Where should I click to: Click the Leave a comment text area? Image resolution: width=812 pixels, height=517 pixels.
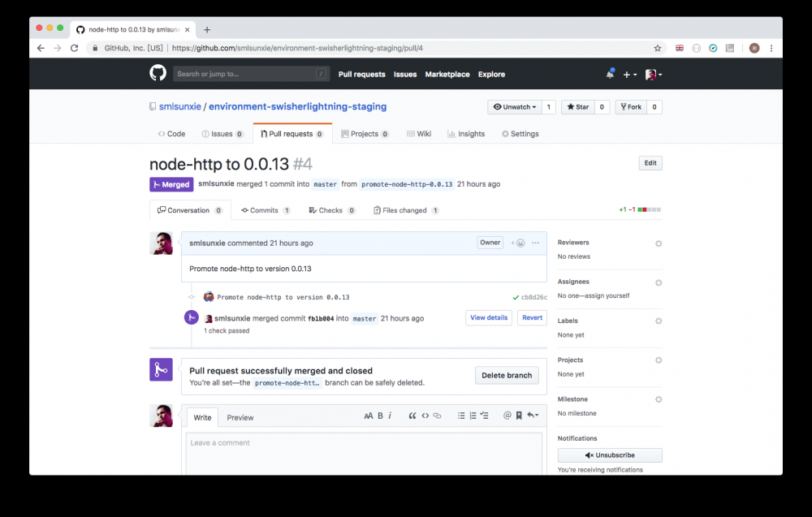click(x=364, y=454)
